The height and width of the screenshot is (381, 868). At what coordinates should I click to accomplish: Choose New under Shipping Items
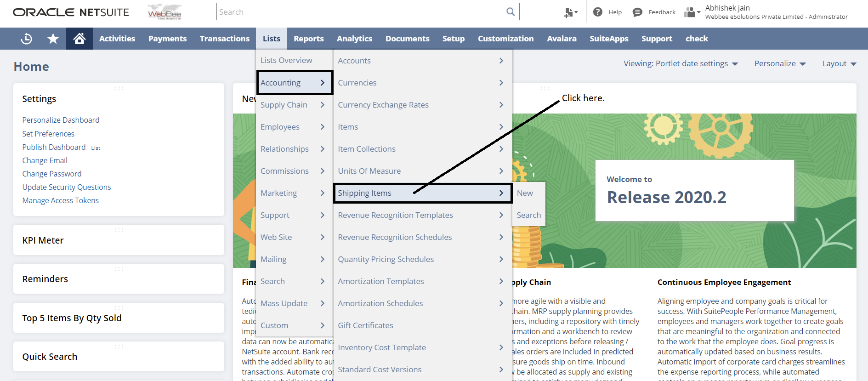click(528, 193)
